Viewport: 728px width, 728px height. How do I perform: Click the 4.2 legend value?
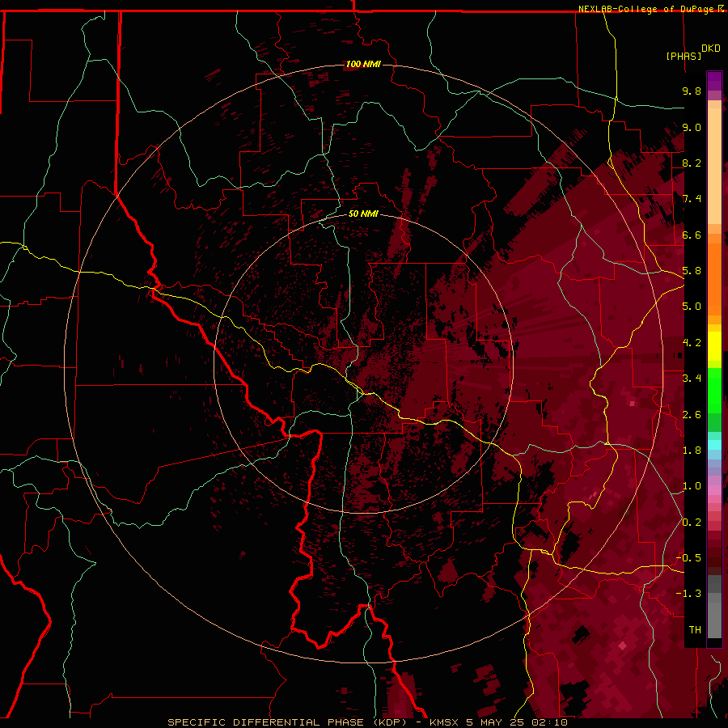click(x=692, y=343)
